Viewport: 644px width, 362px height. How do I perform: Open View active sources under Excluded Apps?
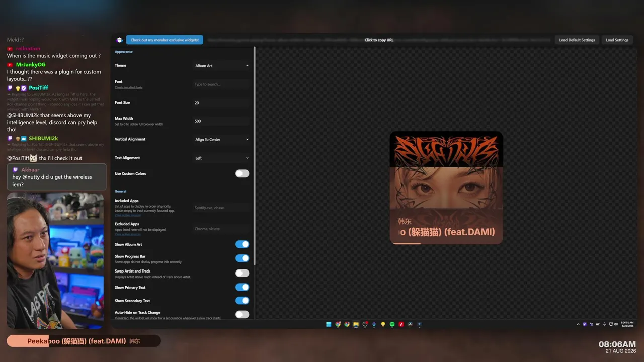click(x=128, y=234)
